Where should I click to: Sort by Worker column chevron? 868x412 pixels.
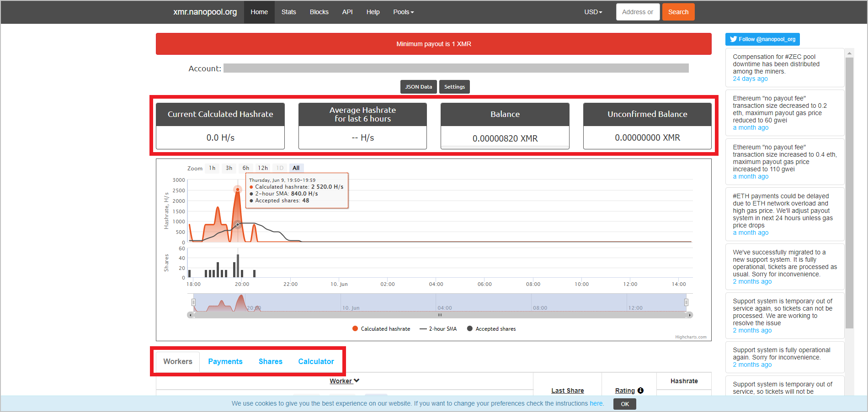pos(357,380)
